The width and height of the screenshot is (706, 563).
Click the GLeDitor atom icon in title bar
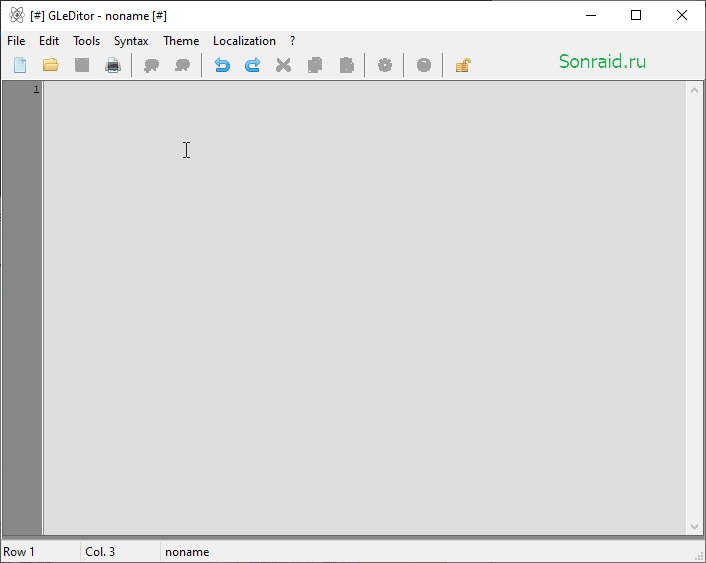(17, 15)
